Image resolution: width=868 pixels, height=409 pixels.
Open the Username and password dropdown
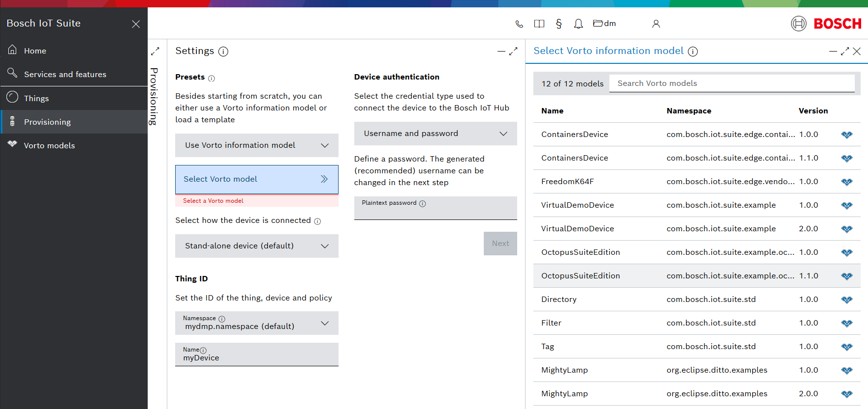(x=436, y=134)
